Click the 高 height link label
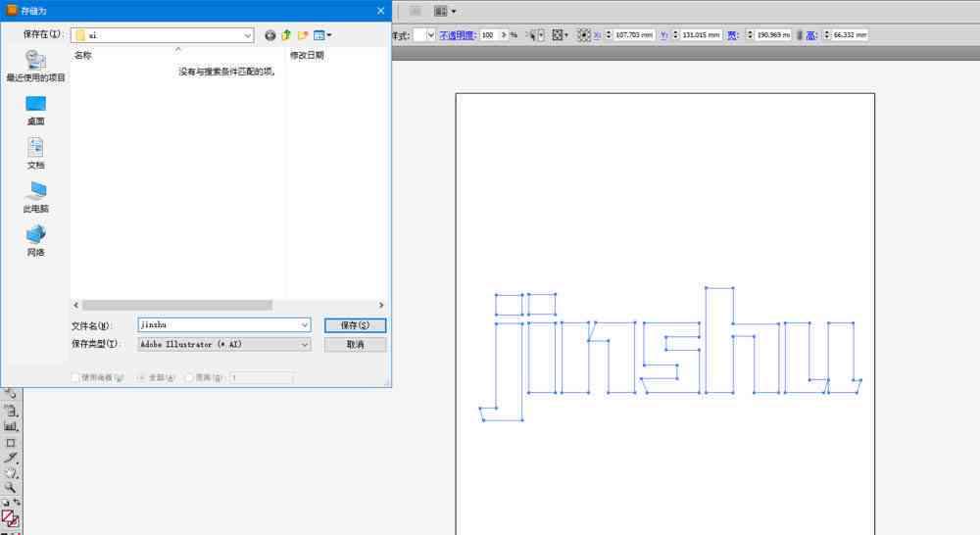980x535 pixels. click(x=811, y=35)
